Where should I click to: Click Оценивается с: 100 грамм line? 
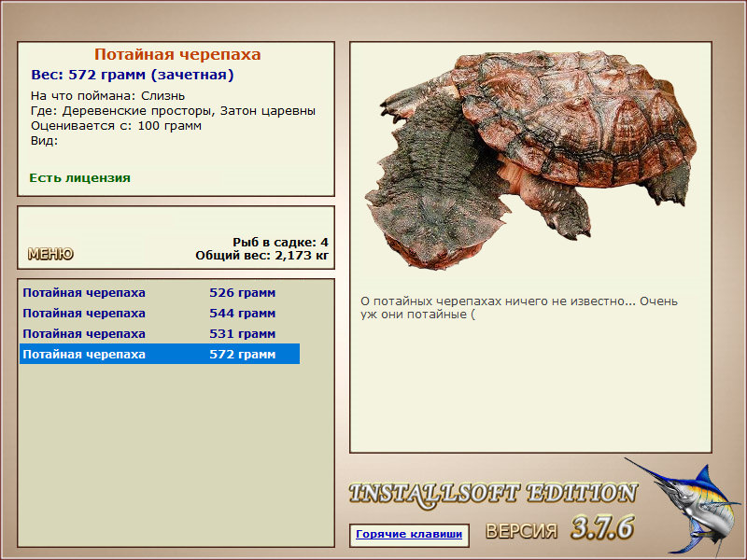(x=116, y=126)
